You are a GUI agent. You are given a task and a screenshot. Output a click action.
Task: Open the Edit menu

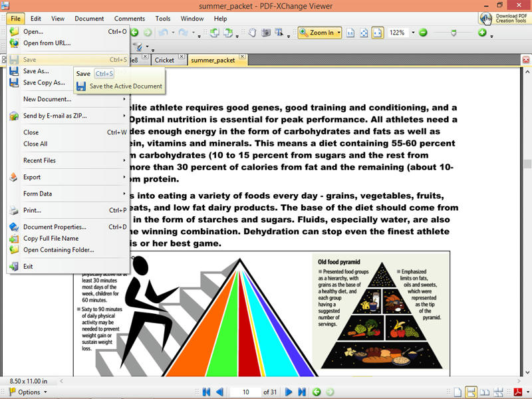point(36,19)
